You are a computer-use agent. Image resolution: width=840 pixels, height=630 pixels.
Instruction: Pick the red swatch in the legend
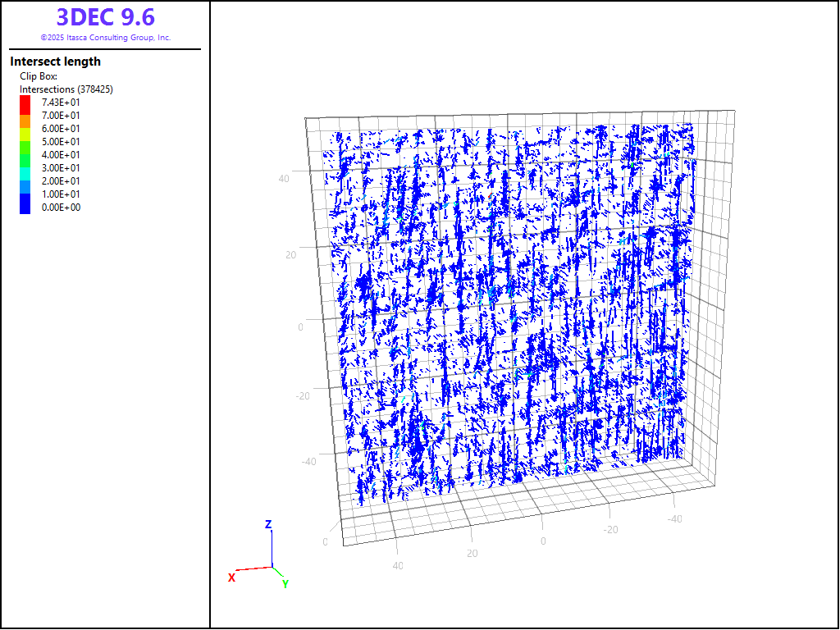(25, 103)
